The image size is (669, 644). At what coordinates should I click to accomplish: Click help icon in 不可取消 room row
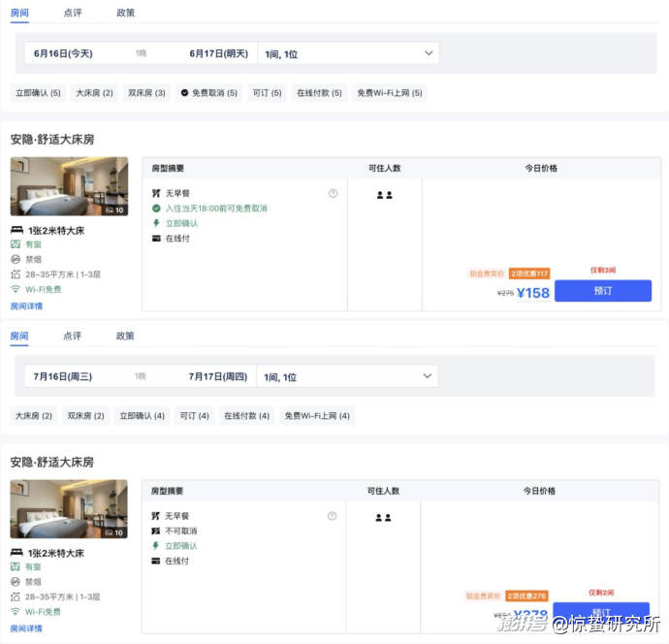[x=333, y=516]
